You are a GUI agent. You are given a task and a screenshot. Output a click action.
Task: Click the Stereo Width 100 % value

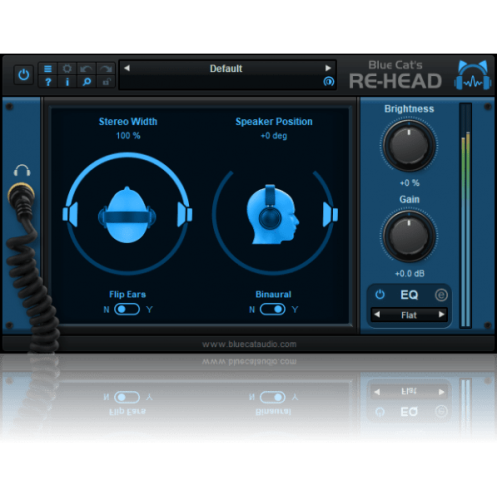tap(128, 136)
